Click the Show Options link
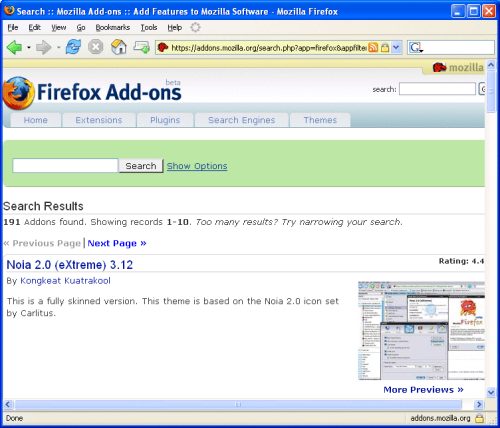500x428 pixels. 197,166
